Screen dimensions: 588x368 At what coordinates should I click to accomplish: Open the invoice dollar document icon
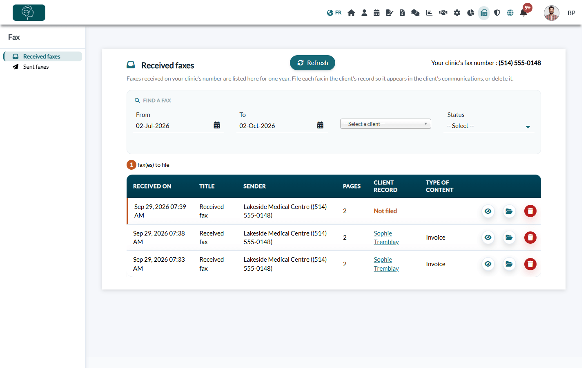[x=402, y=13]
